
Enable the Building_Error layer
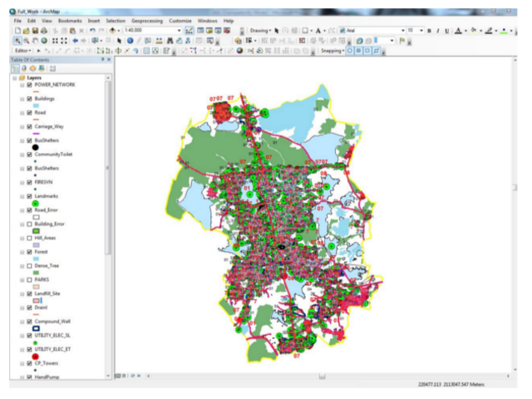[30, 224]
